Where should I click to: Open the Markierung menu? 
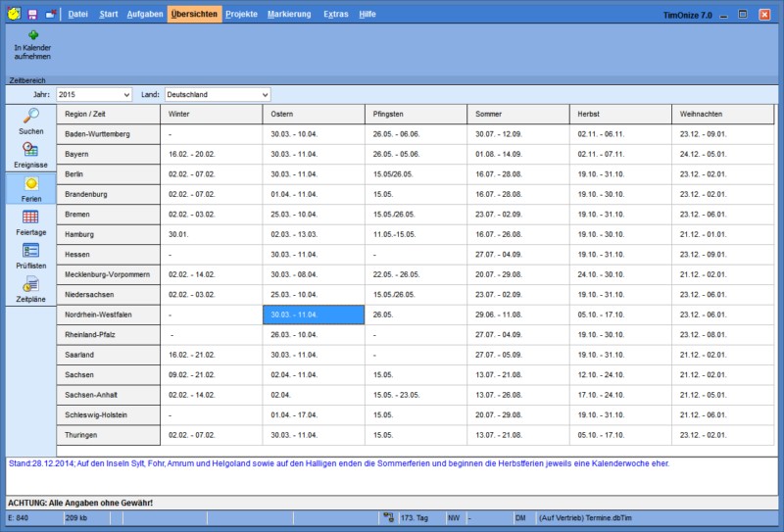pos(289,14)
